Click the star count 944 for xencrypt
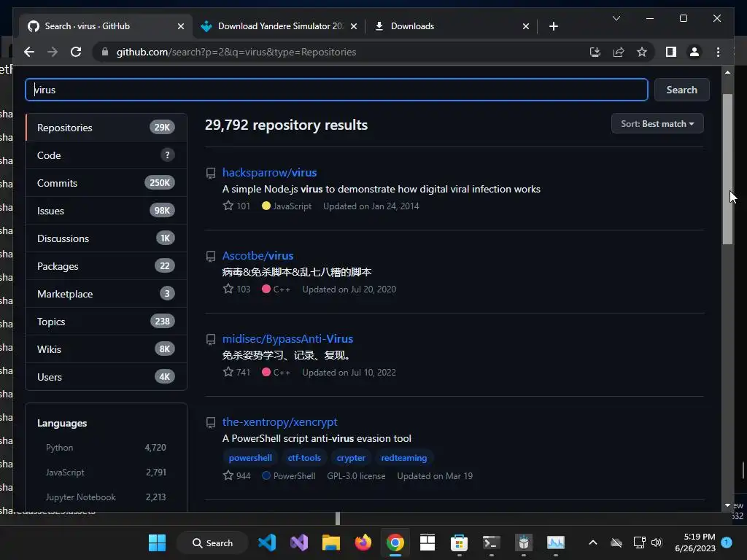747x560 pixels. 236,475
